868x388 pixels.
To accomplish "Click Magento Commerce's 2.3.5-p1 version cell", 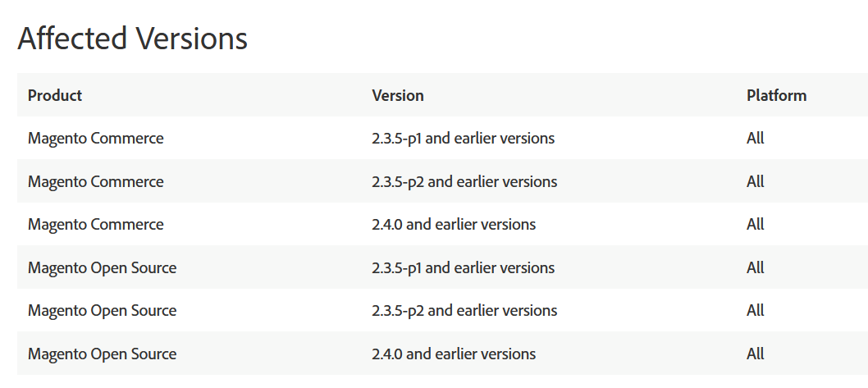I will tap(463, 138).
